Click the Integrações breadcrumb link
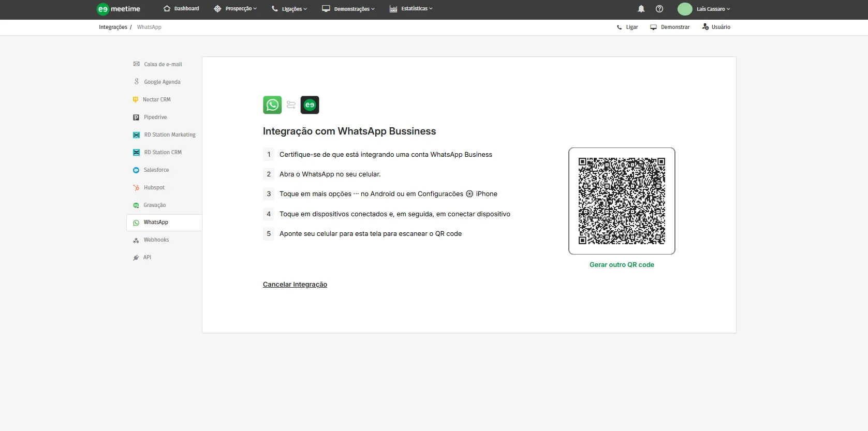This screenshot has width=868, height=431. tap(113, 27)
